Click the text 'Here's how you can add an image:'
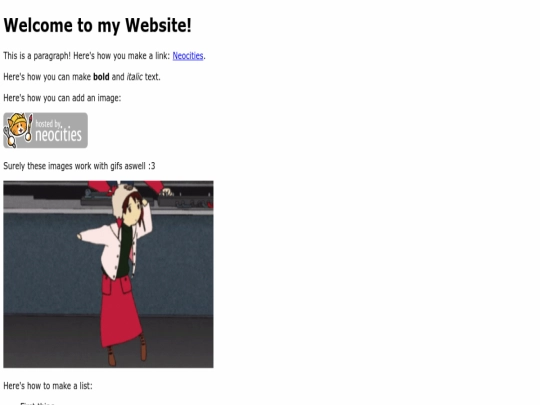Viewport: 540px width, 405px height. click(x=62, y=98)
